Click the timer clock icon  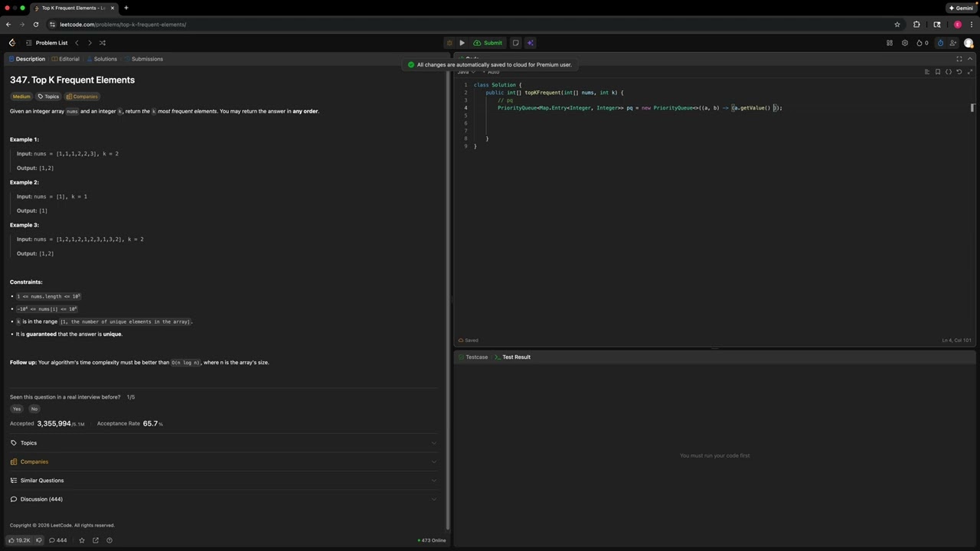(940, 43)
